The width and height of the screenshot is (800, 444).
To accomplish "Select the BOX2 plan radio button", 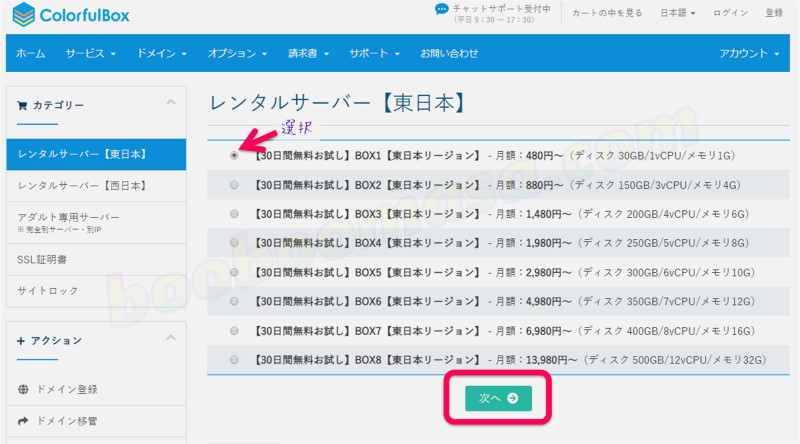I will click(x=234, y=185).
